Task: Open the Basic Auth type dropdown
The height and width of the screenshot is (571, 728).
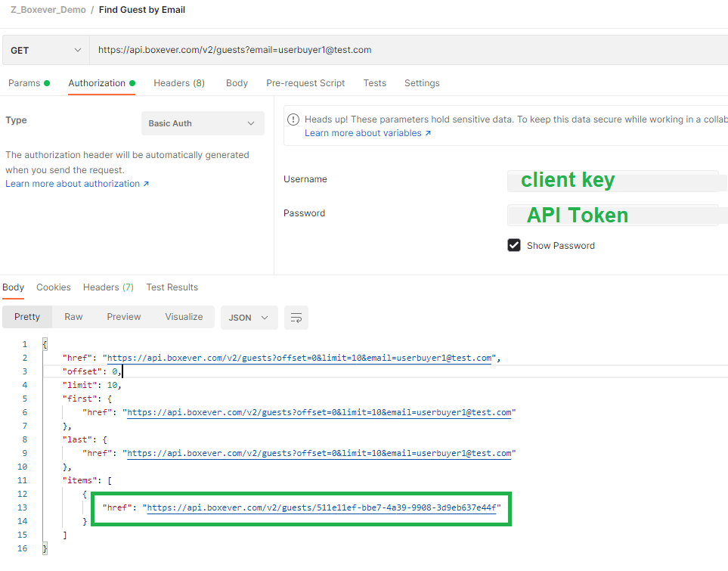Action: coord(203,123)
